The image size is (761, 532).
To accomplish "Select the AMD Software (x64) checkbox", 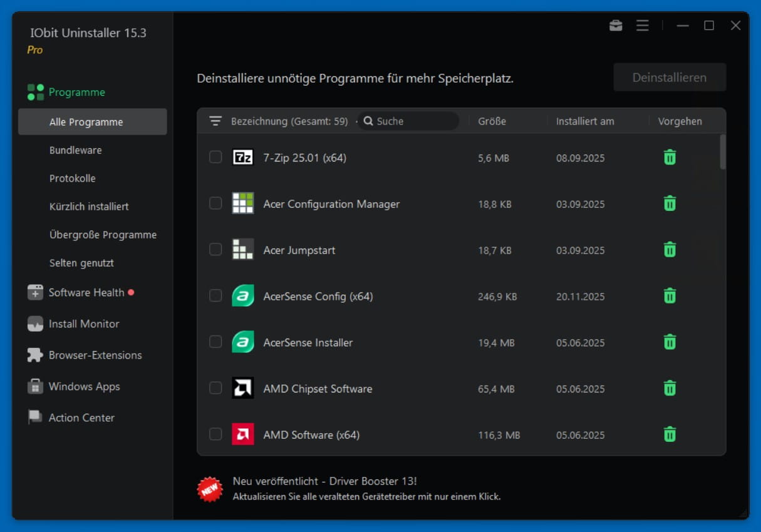I will [x=215, y=434].
